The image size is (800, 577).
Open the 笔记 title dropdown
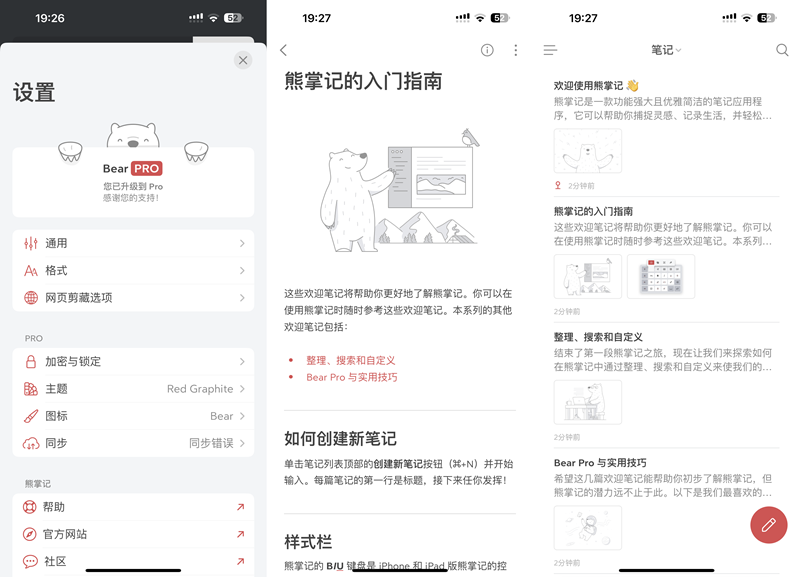(x=666, y=50)
